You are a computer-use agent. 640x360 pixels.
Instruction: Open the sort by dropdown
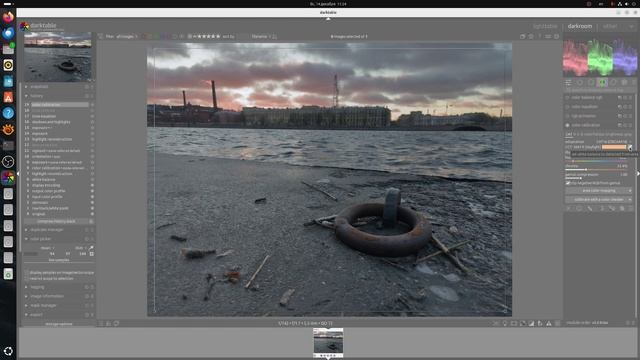pos(264,36)
